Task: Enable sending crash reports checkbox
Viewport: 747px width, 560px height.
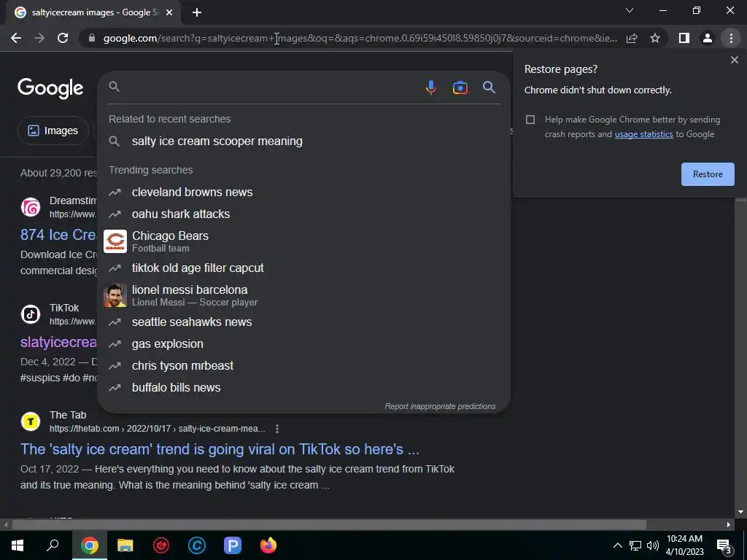Action: point(530,120)
